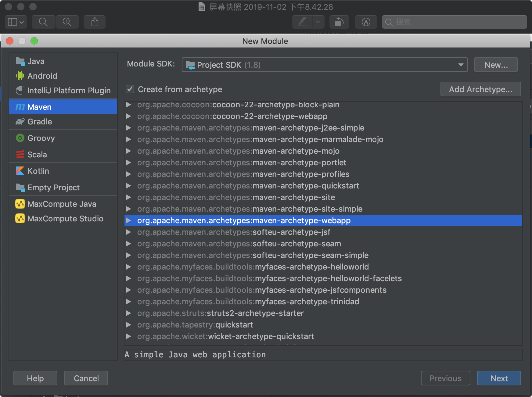Select the Maven module type
This screenshot has height=397, width=532.
(63, 107)
